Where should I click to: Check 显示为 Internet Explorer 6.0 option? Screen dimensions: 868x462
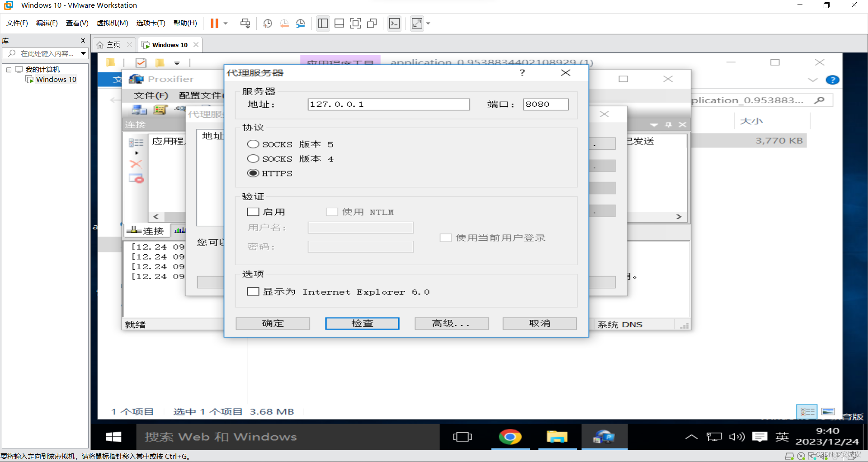(x=253, y=291)
